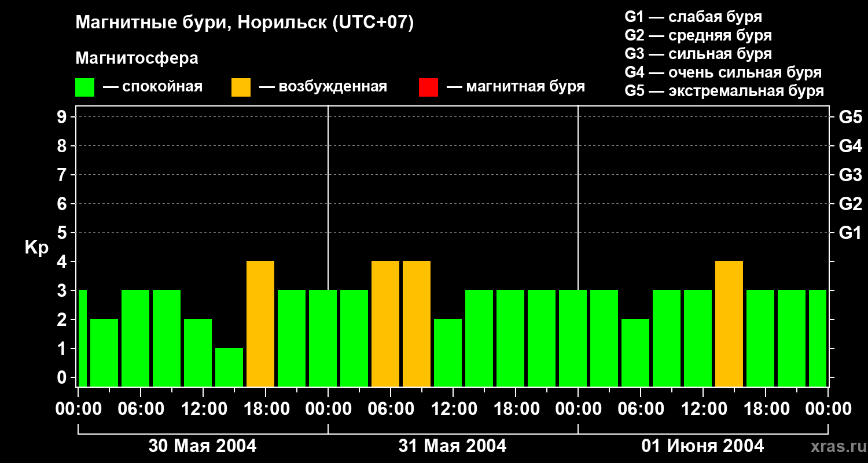This screenshot has width=868, height=463.
Task: Select the 'G4 — очень сильная буря' legend line
Action: pyautogui.click(x=723, y=72)
